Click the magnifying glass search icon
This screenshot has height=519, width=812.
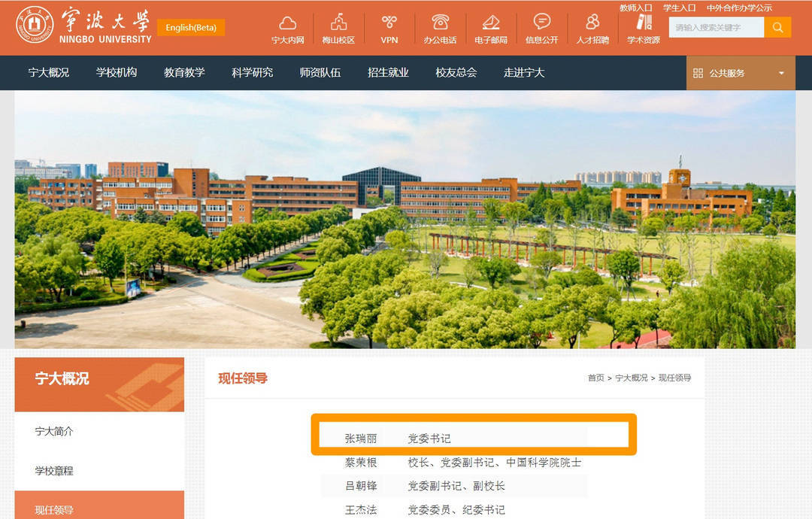tap(777, 27)
